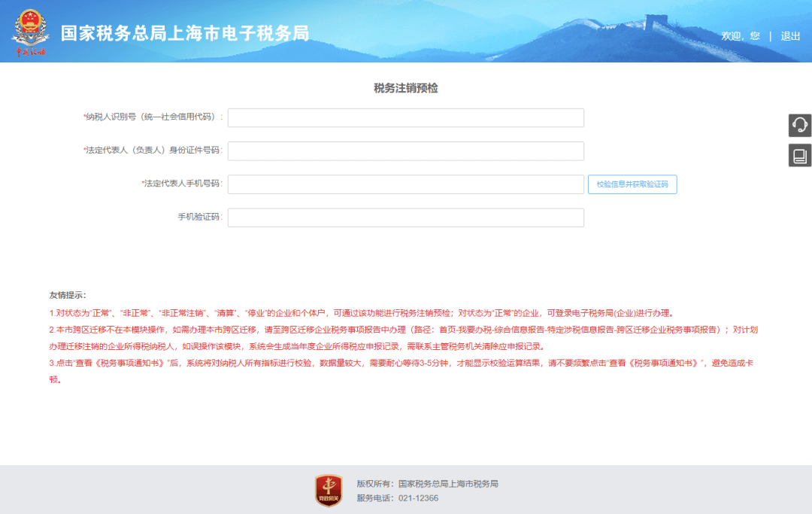
Task: Click the 退出 logout link
Action: (789, 35)
